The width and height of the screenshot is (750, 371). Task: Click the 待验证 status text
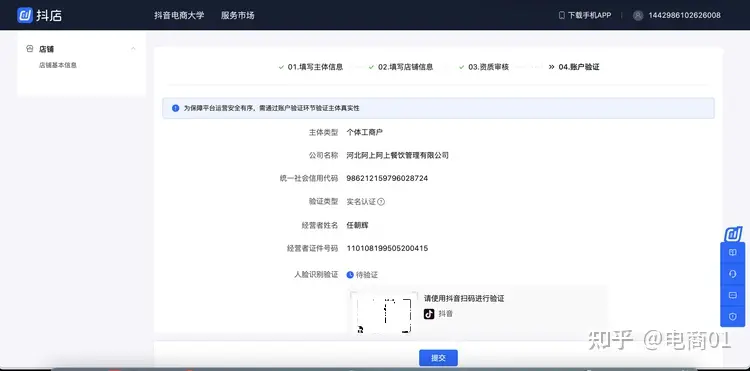click(x=367, y=275)
